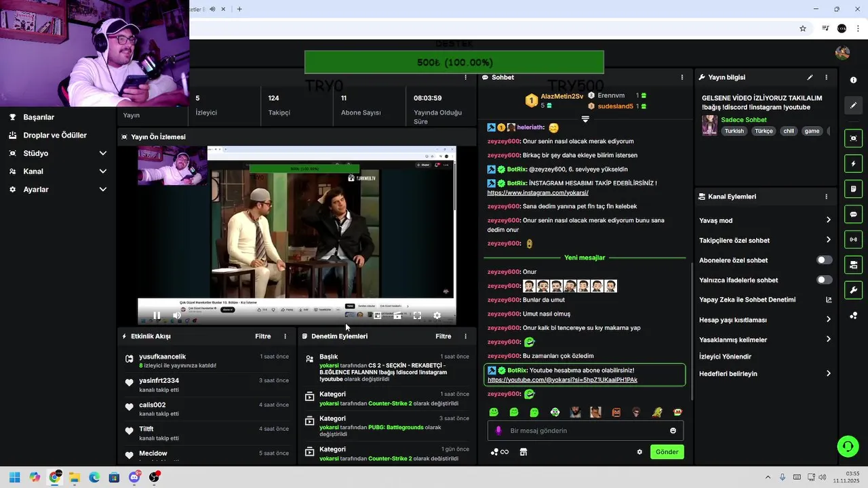868x488 pixels.
Task: Open Yapay Zeka ile Sohbet Denetimi
Action: (x=765, y=300)
